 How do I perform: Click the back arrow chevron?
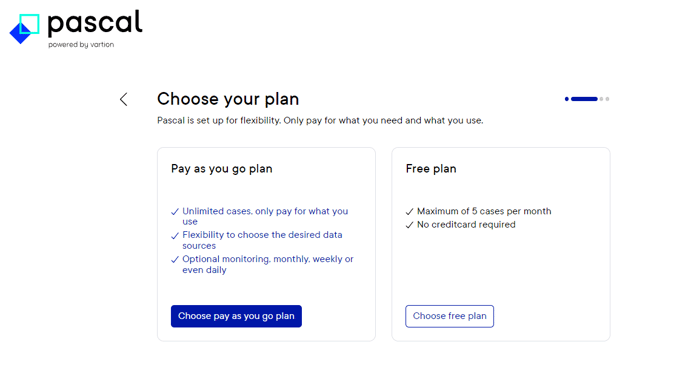tap(124, 99)
